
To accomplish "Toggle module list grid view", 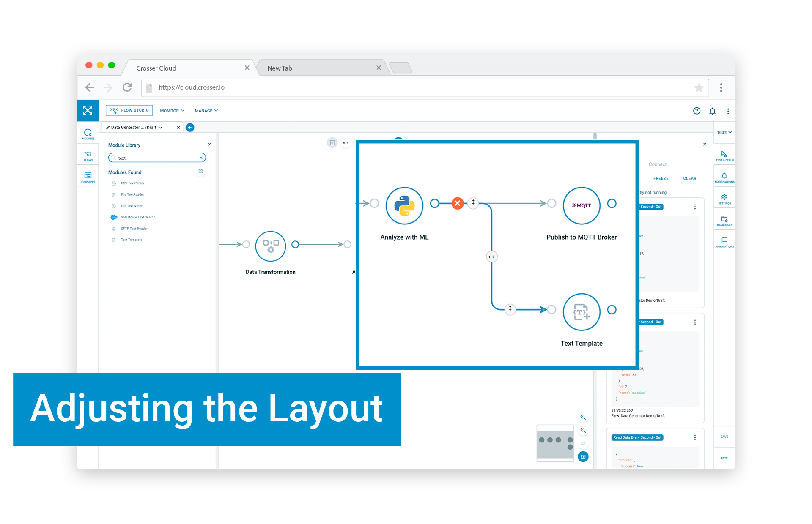I will pos(200,172).
